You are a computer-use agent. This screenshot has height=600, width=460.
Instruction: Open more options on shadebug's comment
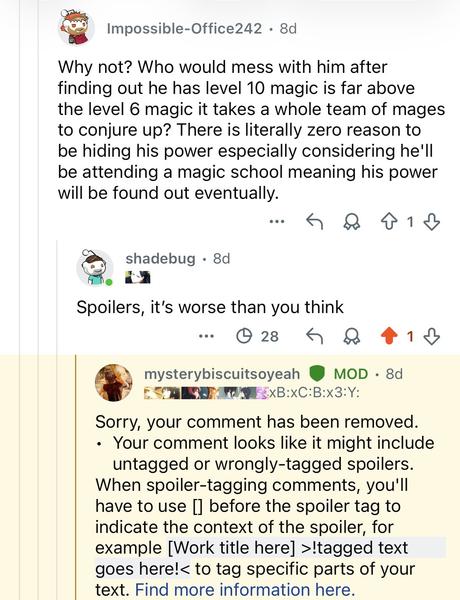(206, 336)
